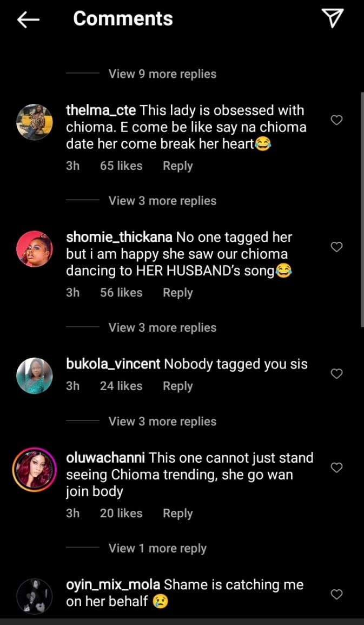Expand replies under thelma_cte's comment
364x625 pixels.
162,201
